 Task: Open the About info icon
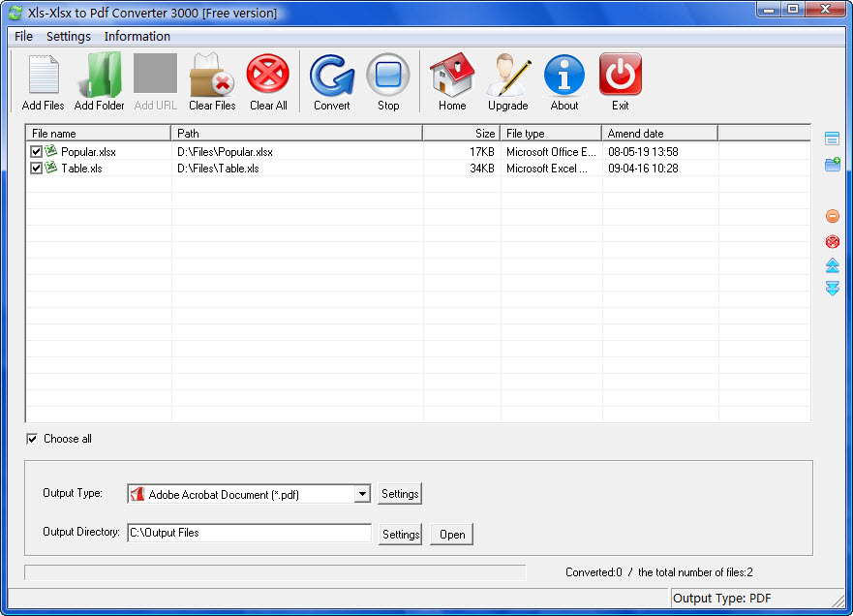point(564,75)
